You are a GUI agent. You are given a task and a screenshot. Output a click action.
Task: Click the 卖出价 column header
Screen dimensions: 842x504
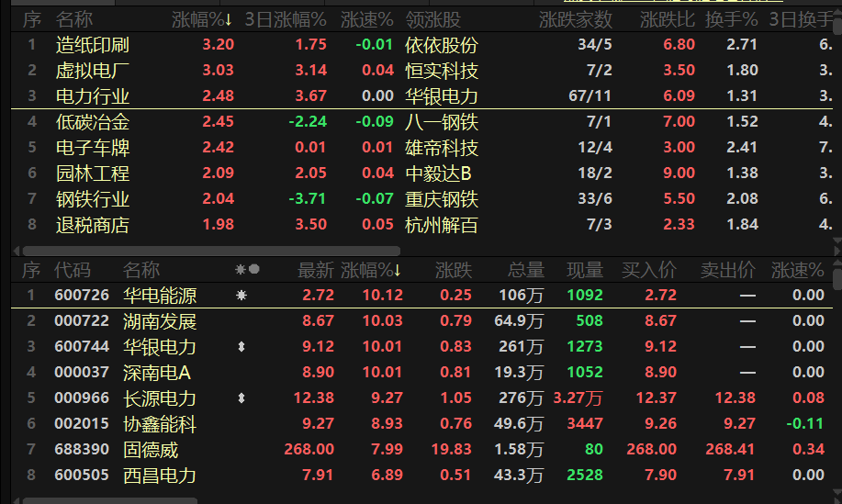pos(727,270)
